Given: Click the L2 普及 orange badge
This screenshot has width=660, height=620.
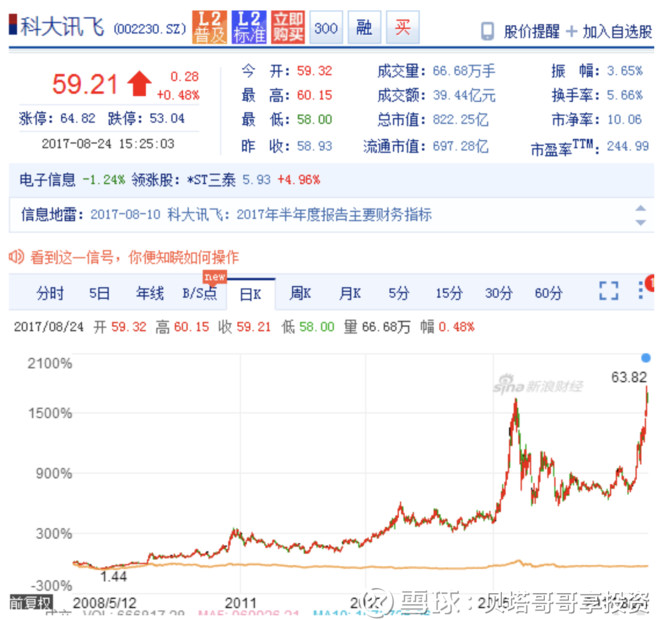Looking at the screenshot, I should click(210, 27).
